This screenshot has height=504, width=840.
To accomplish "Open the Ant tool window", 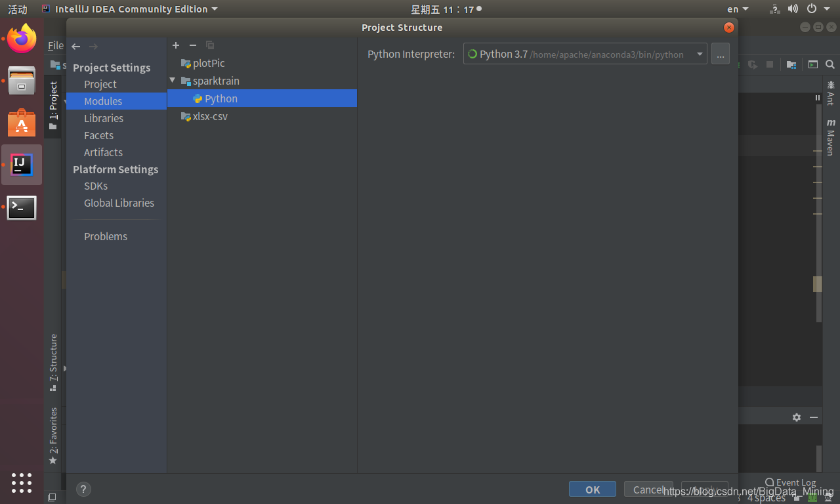I will click(831, 93).
